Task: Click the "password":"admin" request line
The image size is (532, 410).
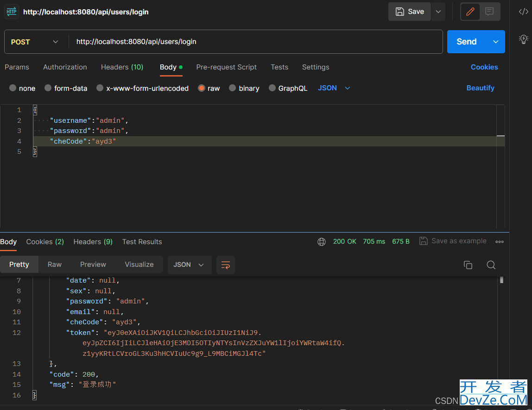Action: (x=89, y=131)
